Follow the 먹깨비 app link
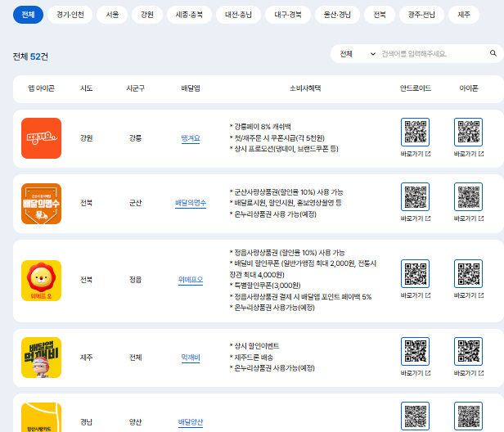The height and width of the screenshot is (432, 504). coord(191,358)
